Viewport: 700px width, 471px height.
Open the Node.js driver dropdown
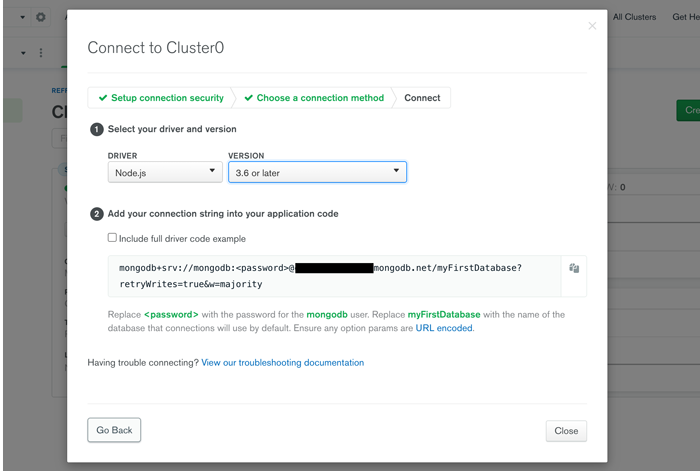[165, 172]
